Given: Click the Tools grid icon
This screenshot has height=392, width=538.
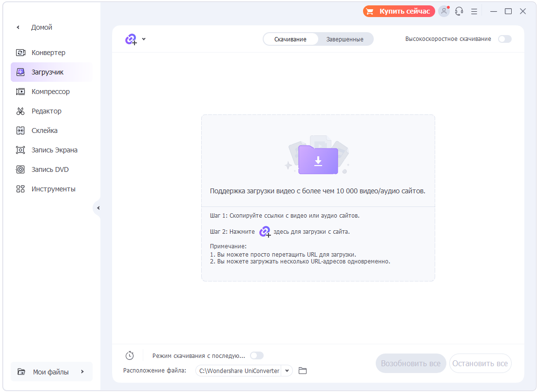Looking at the screenshot, I should coord(20,189).
